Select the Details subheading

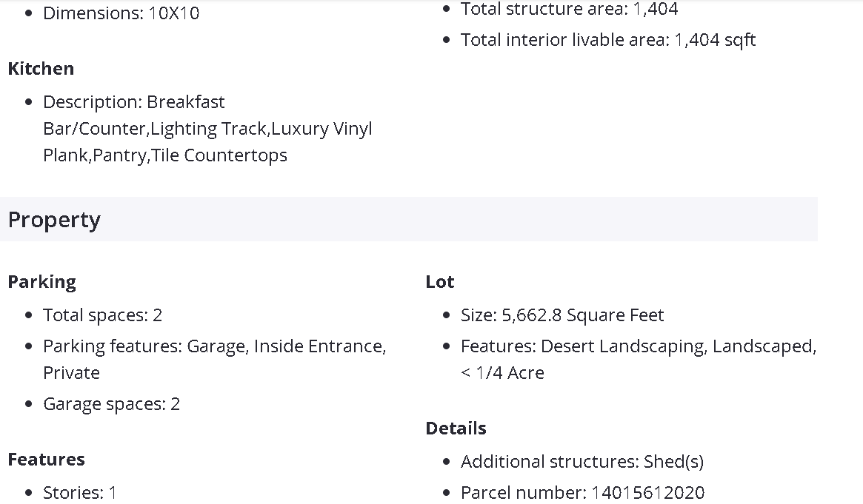[x=456, y=429]
